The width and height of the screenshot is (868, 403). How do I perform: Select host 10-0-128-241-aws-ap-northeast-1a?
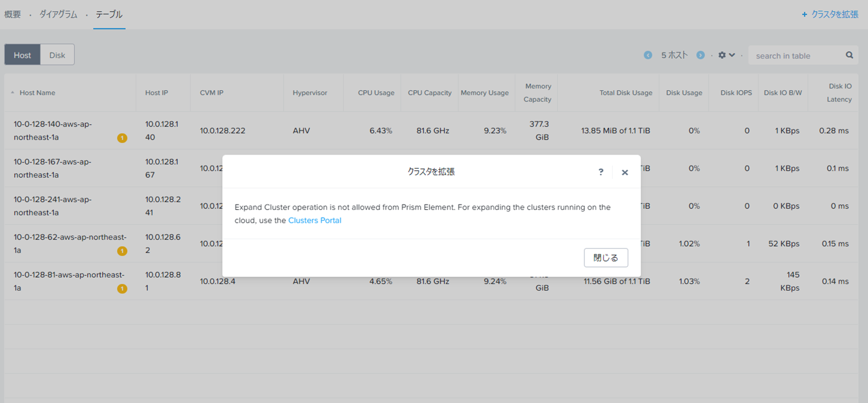click(53, 206)
